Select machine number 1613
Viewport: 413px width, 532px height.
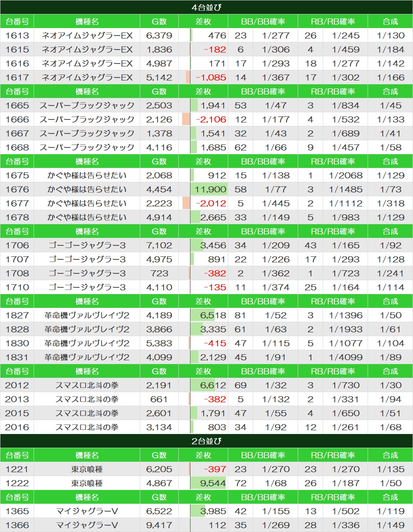[x=17, y=36]
